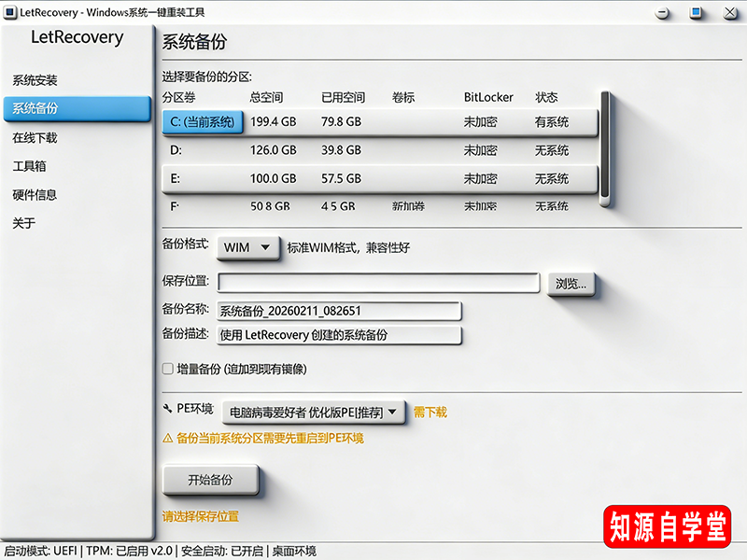Click the 需下载 download link
Screen dimensions: 747x560
[x=431, y=412]
